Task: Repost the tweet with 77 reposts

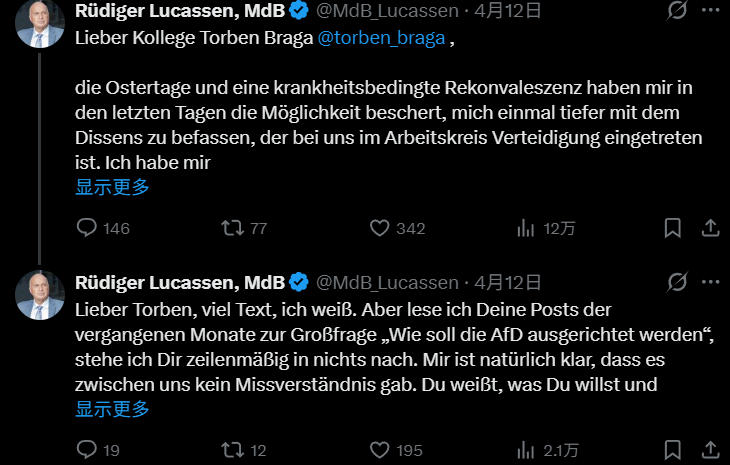Action: pos(232,228)
